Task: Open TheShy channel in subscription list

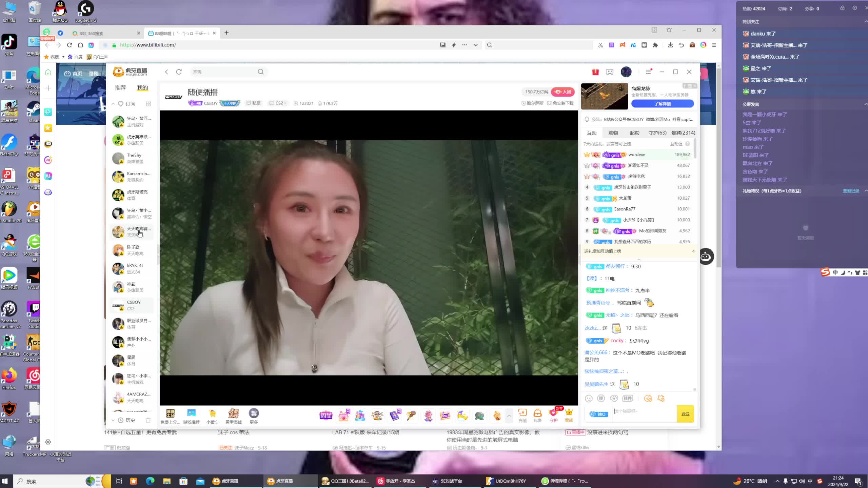Action: (132, 158)
